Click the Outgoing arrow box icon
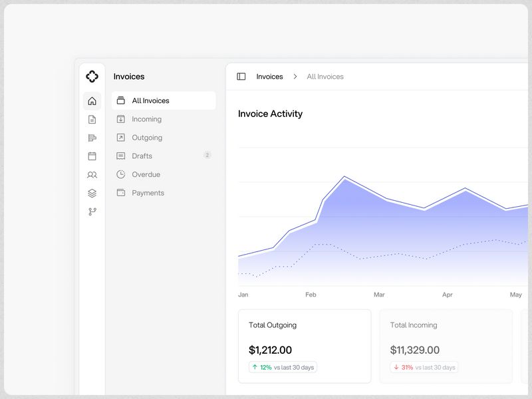The height and width of the screenshot is (399, 532). click(121, 138)
